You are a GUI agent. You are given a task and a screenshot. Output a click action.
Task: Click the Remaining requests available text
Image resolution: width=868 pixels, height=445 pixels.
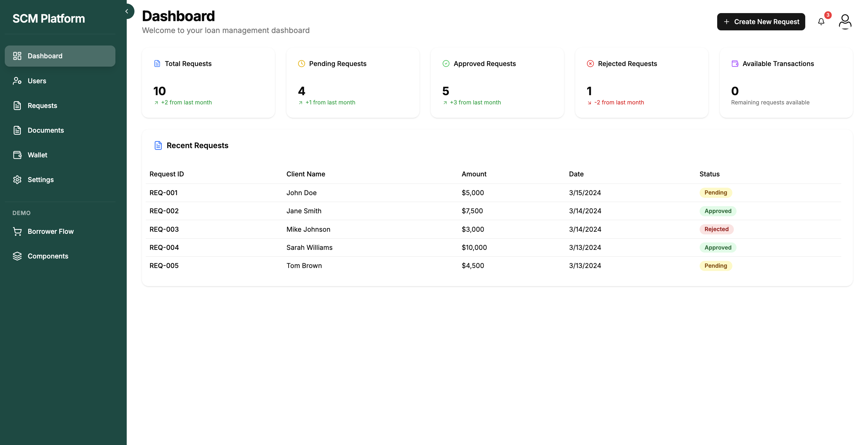point(770,102)
